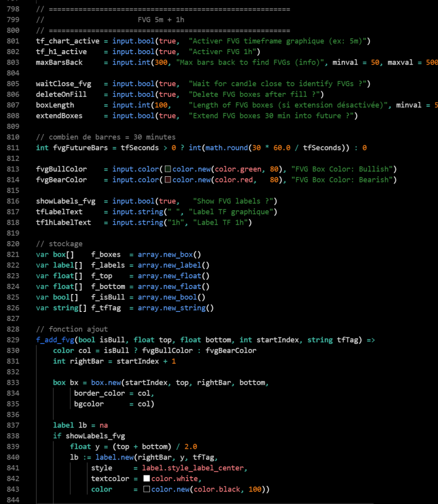Screen dimensions: 438x504
Task: Click the "Delete FVG boxes after fill ?" string
Action: [x=256, y=94]
